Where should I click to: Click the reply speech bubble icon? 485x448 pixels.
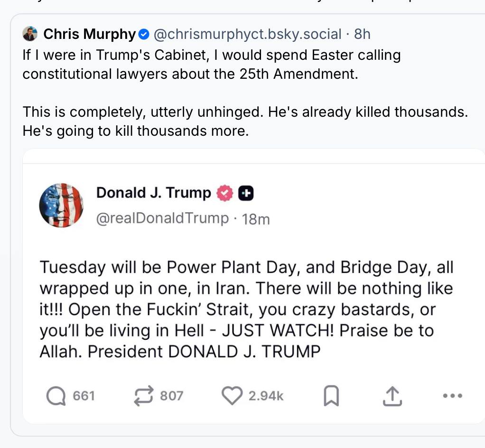[57, 396]
